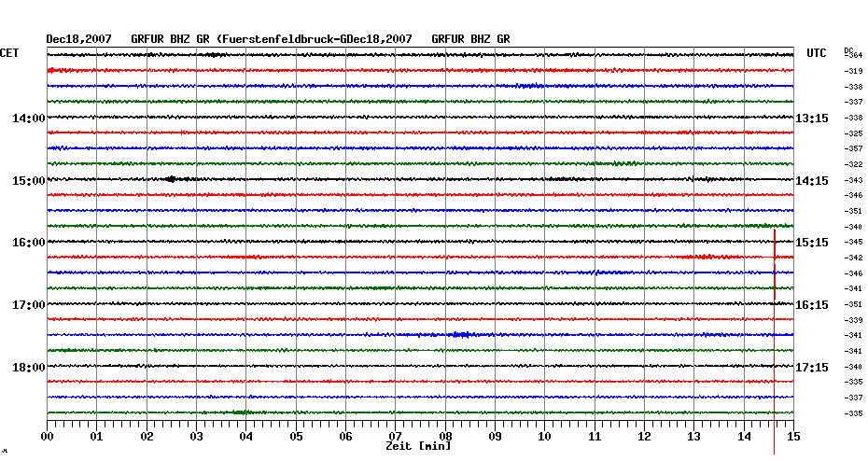The width and height of the screenshot is (868, 461).
Task: Click the 18:00 CET time label
Action: pyautogui.click(x=28, y=368)
